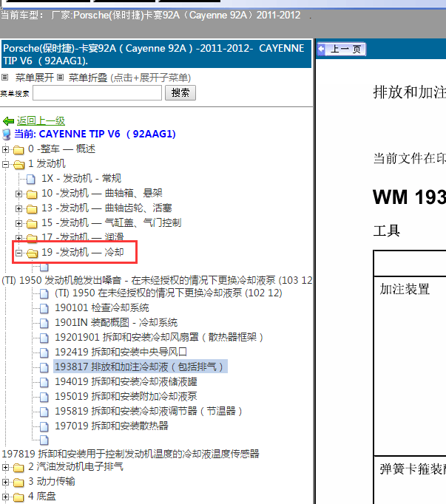Click folder icon of 4 底盘
This screenshot has width=446, height=504.
(x=18, y=497)
